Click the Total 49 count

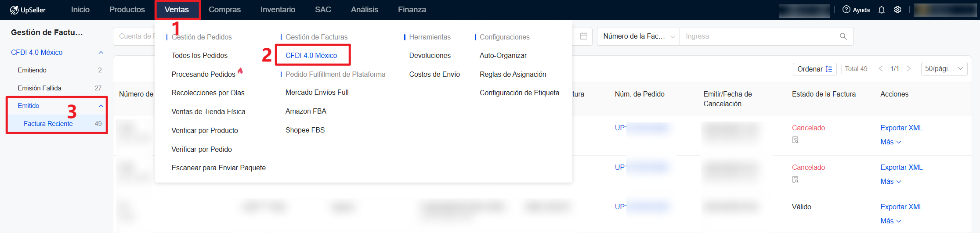click(856, 69)
